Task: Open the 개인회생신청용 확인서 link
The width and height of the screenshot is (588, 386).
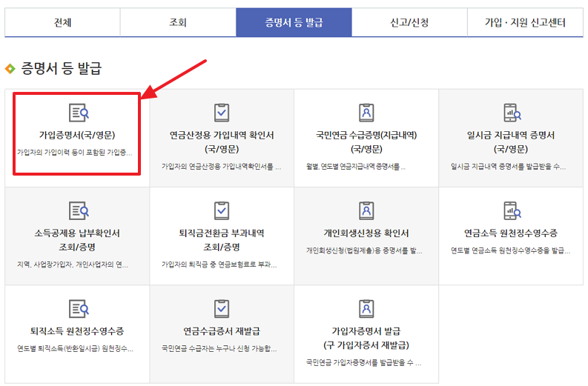Action: tap(366, 233)
